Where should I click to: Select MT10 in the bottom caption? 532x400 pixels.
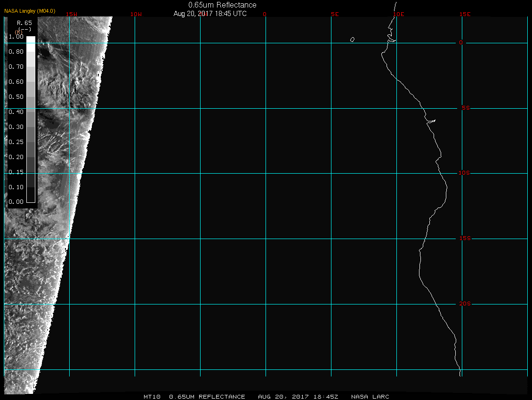coord(153,397)
